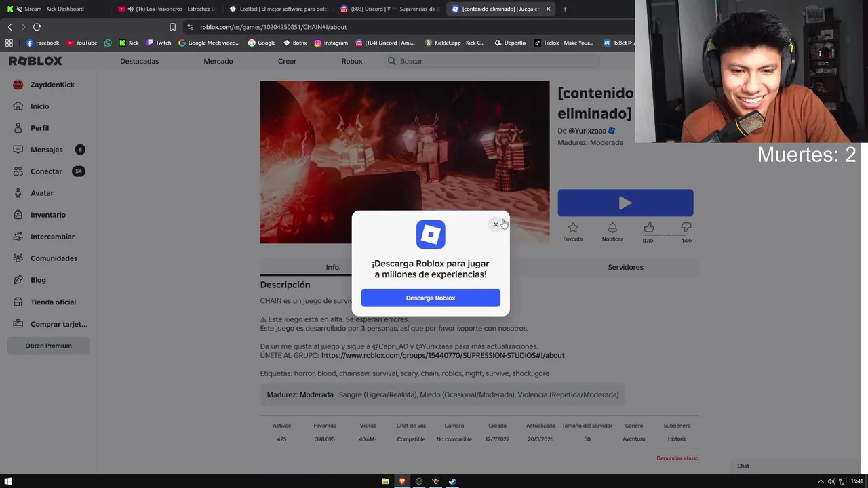This screenshot has height=488, width=868.
Task: Open Mercado in the Roblox navbar
Action: [x=218, y=61]
